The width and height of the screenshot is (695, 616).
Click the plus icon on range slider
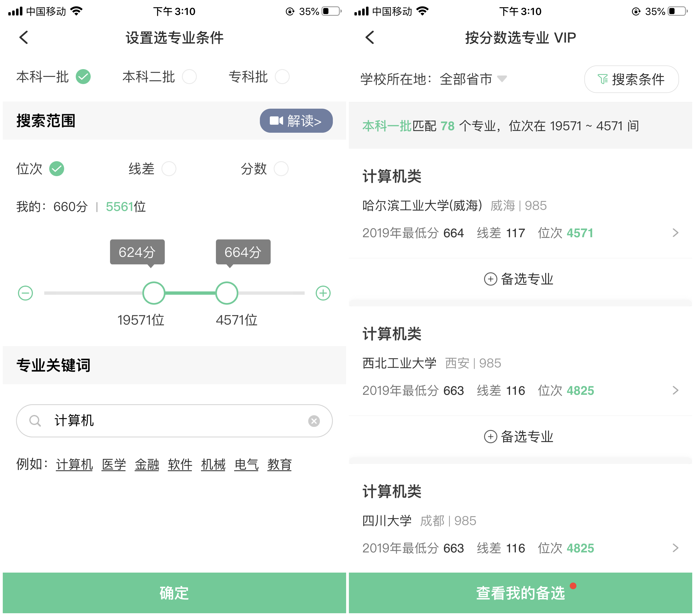point(323,293)
